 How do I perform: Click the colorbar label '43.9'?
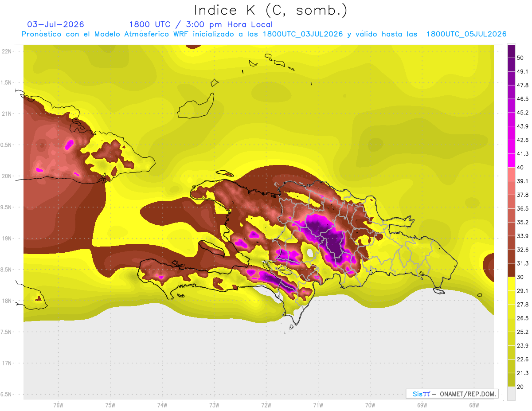(523, 126)
